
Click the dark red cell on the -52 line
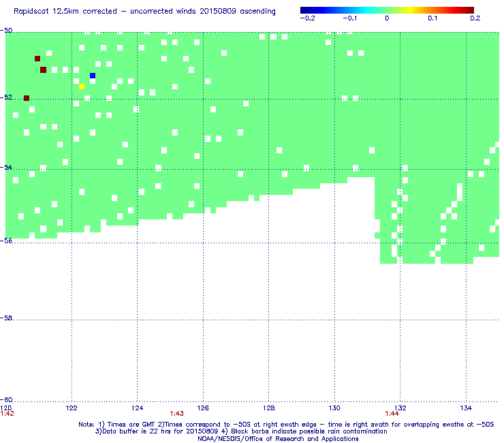coord(27,98)
